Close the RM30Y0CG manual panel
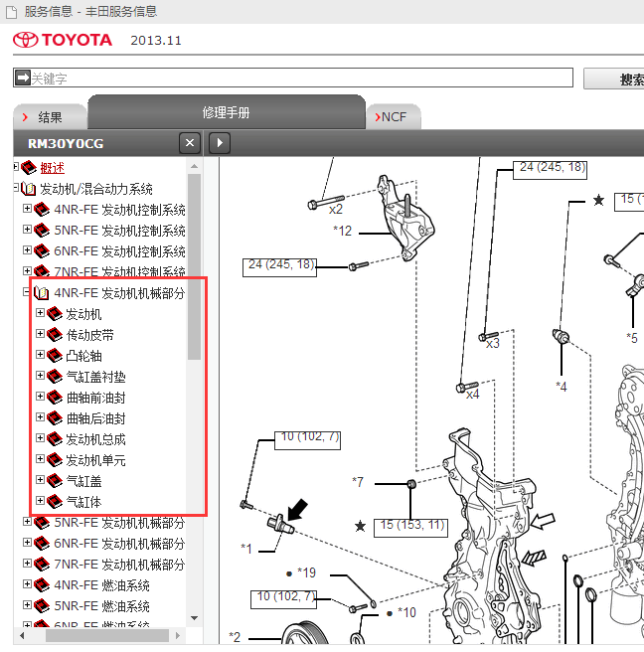Viewport: 644px width, 652px height. [x=190, y=143]
